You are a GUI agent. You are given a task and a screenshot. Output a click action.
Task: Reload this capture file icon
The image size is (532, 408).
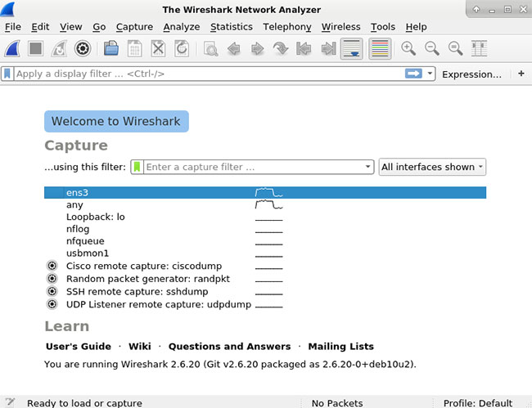pos(182,49)
